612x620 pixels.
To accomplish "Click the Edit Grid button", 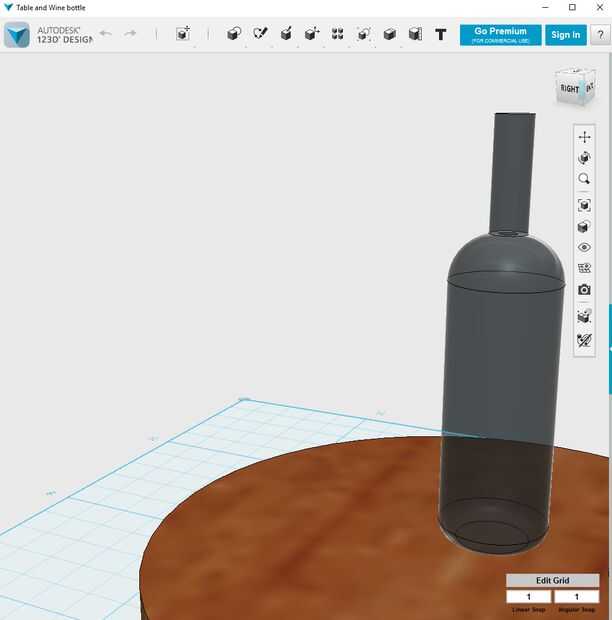I will pyautogui.click(x=553, y=580).
